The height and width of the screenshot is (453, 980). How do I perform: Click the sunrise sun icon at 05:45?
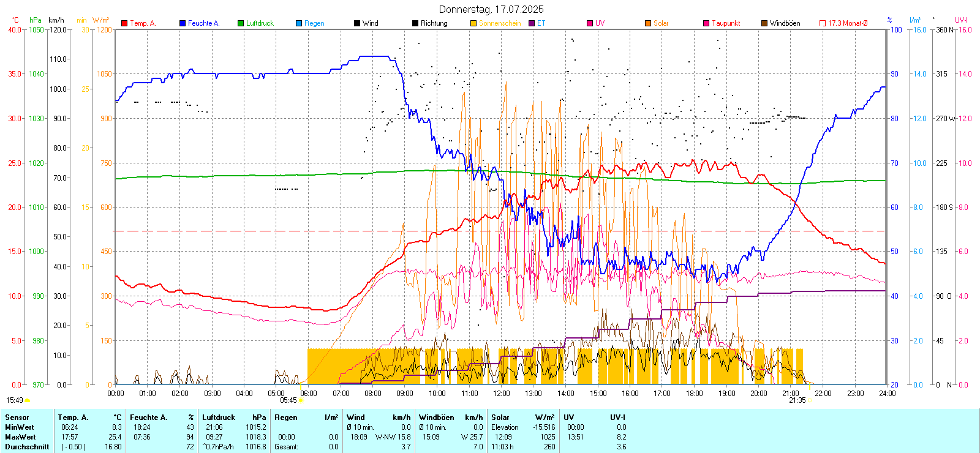(301, 400)
